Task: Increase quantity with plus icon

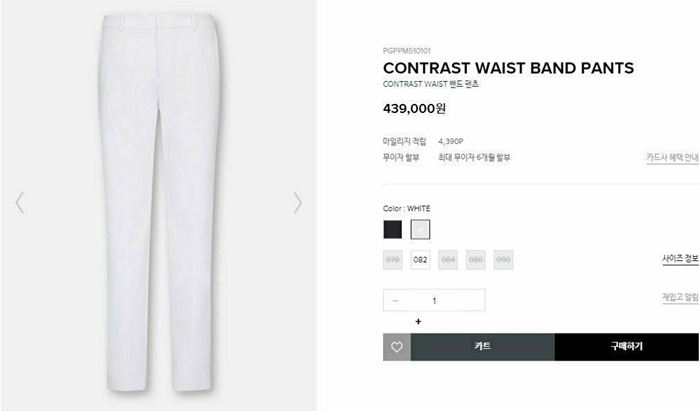Action: (418, 321)
